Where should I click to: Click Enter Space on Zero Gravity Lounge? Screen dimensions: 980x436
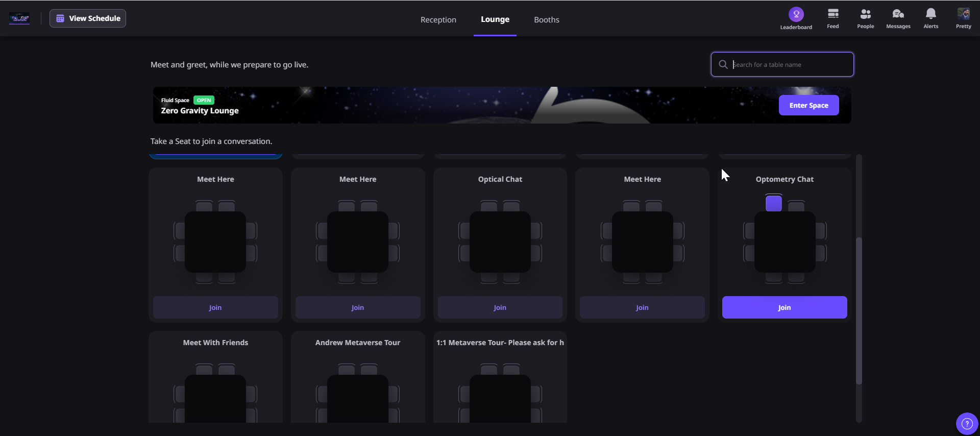point(808,105)
